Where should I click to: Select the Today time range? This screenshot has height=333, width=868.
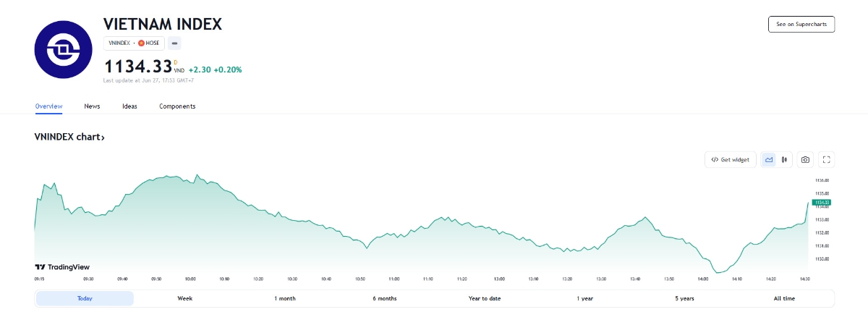(85, 298)
